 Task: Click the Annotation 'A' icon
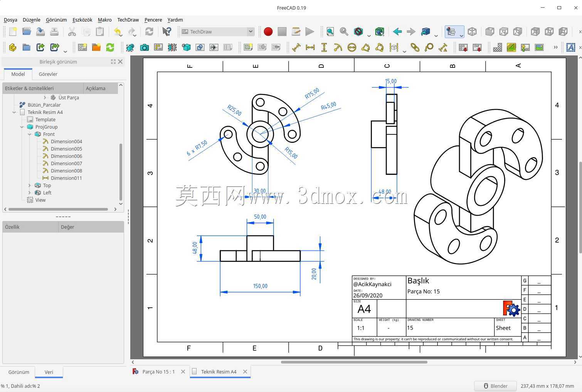(x=571, y=47)
